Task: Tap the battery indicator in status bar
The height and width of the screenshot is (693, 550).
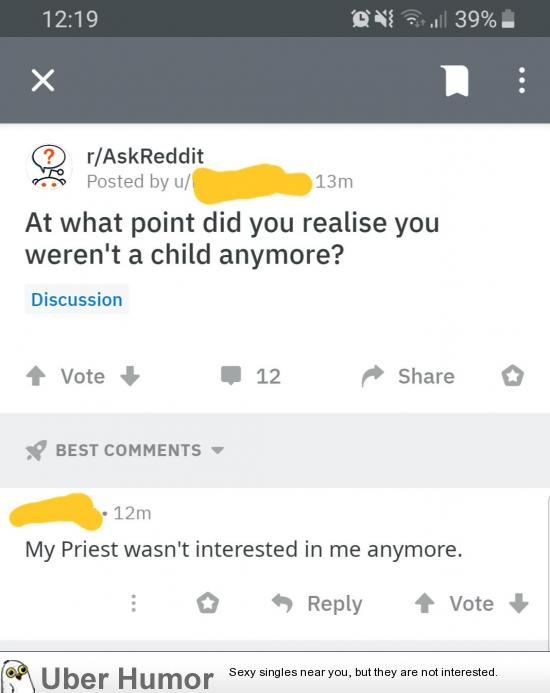Action: click(x=508, y=19)
